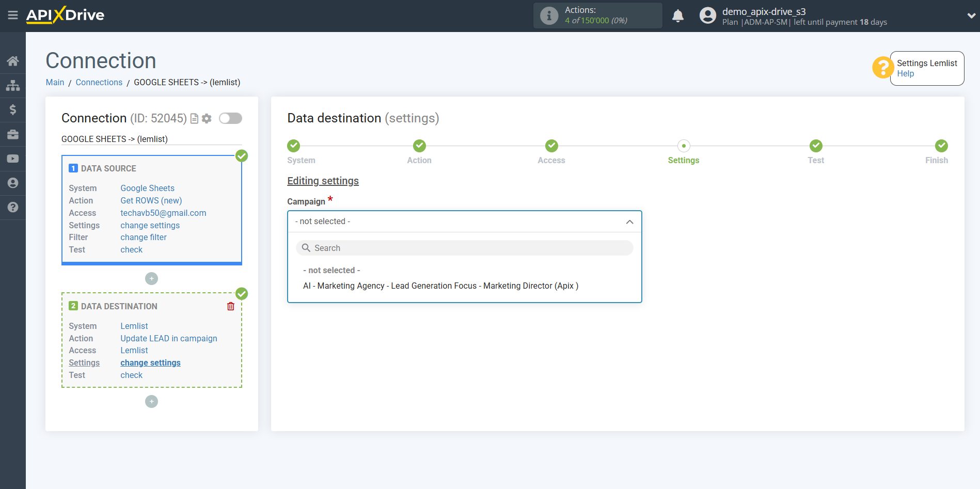Viewport: 980px width, 489px height.
Task: Open Lemlist access link
Action: [134, 350]
